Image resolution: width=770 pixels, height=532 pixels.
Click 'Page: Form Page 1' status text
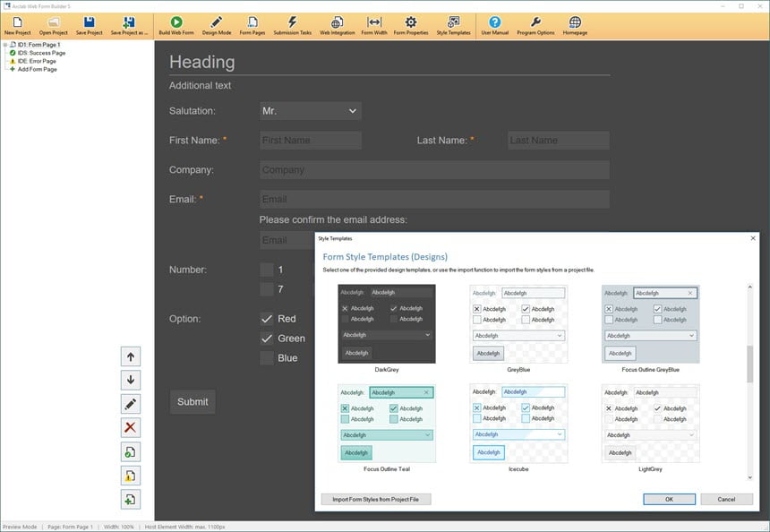(70, 528)
